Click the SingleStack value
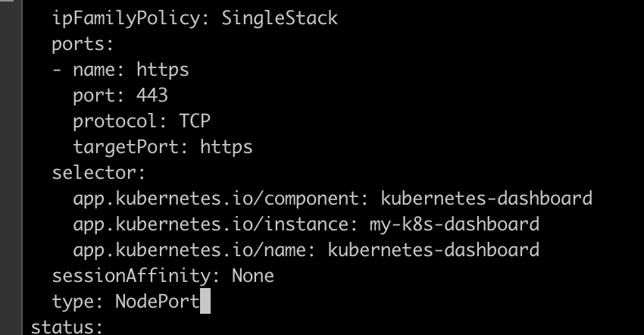This screenshot has width=644, height=335. [x=280, y=18]
